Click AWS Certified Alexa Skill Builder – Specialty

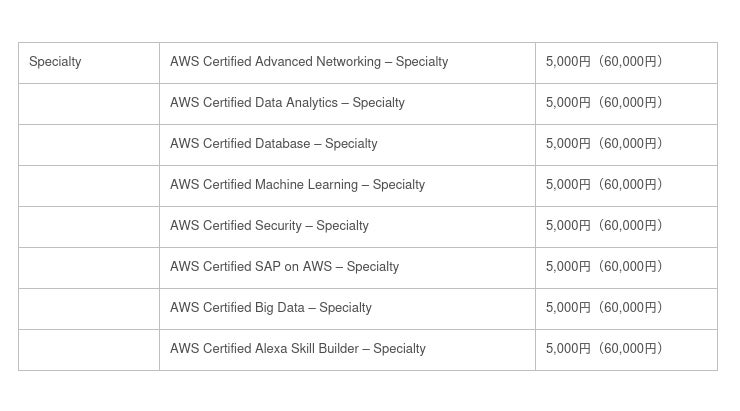click(297, 349)
